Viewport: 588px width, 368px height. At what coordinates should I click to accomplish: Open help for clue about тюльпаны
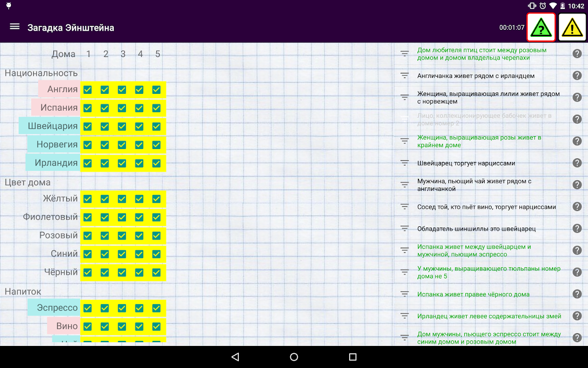[x=577, y=272]
